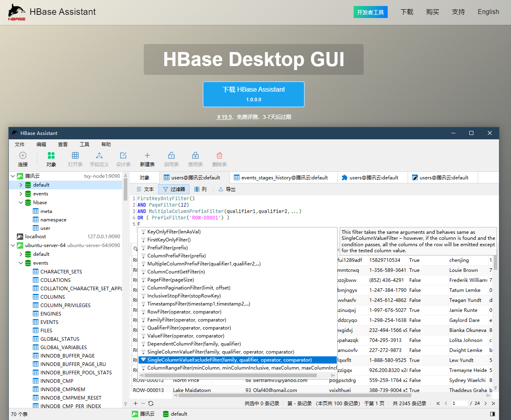Click the 连接 (connect) toolbar icon
The image size is (511, 420).
point(23,155)
